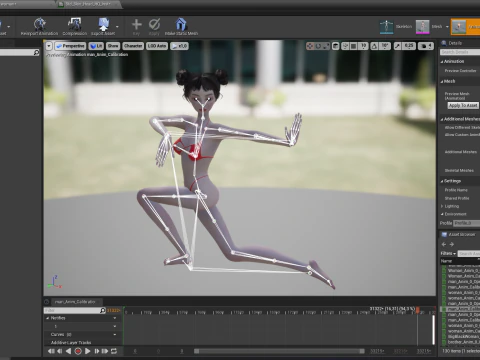Select the rotate gizmo tool

coord(318,46)
